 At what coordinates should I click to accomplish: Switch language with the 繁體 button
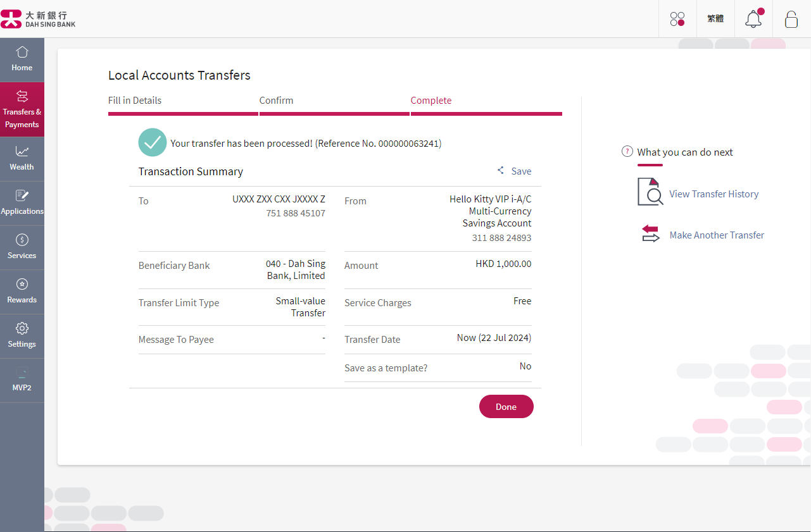point(715,19)
